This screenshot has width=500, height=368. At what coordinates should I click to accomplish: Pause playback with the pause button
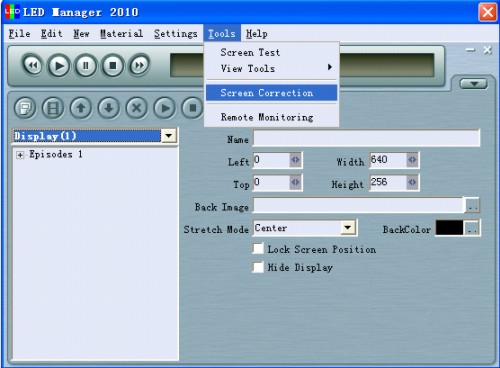click(x=86, y=65)
